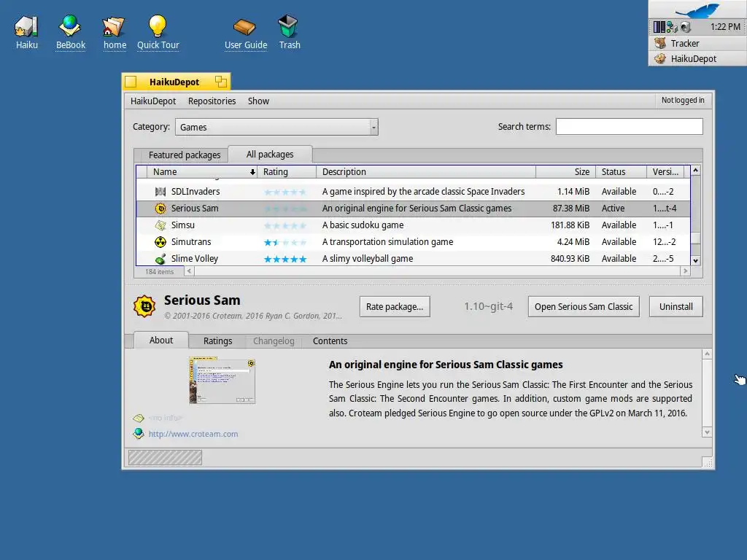The width and height of the screenshot is (747, 560).
Task: Click the Tracker entry icon in Deskbar
Action: 660,43
